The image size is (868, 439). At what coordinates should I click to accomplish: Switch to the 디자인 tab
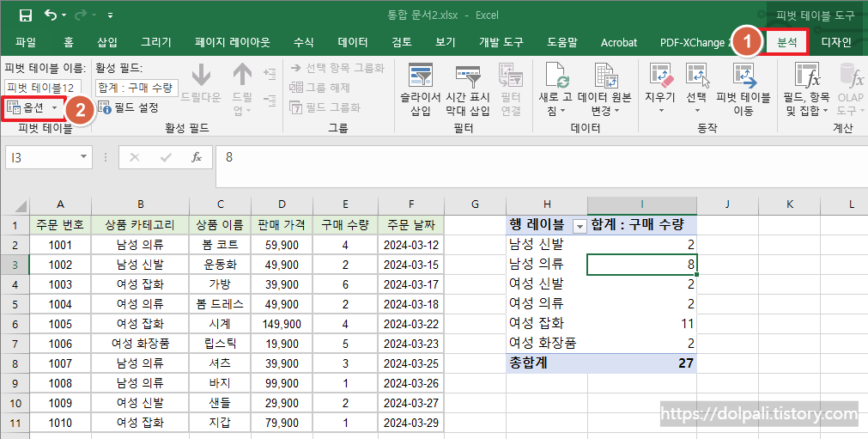pos(836,42)
